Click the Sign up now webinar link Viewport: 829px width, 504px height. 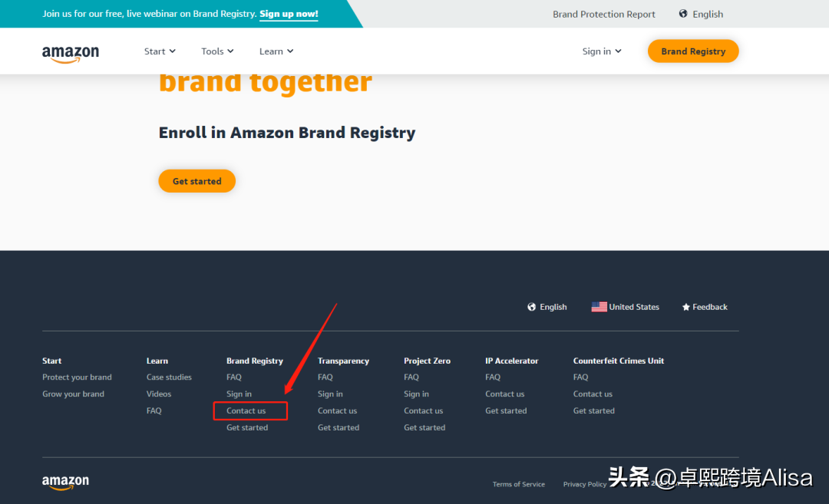pyautogui.click(x=289, y=14)
